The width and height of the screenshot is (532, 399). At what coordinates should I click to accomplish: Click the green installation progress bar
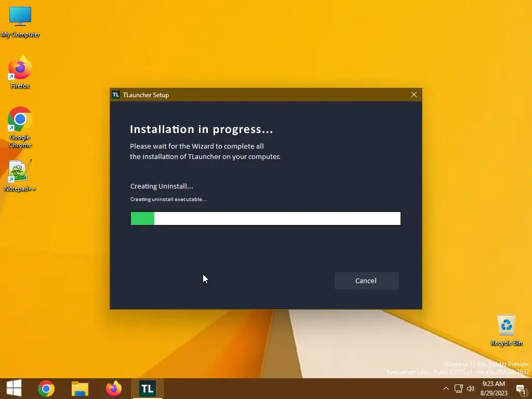tap(265, 219)
